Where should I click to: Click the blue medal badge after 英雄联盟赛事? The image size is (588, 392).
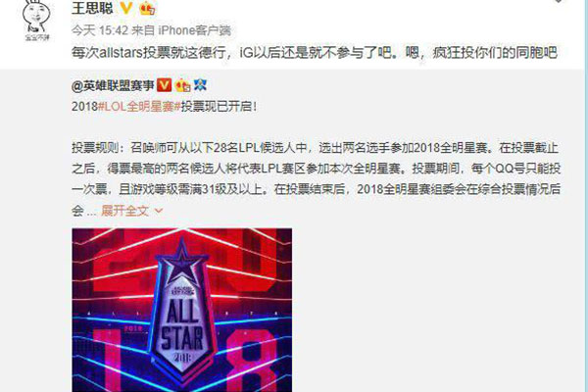(200, 85)
